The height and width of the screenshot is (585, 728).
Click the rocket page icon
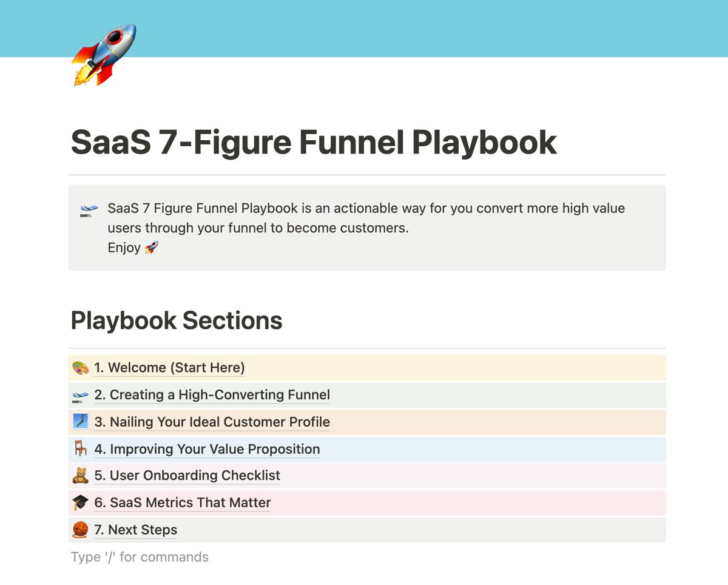104,56
